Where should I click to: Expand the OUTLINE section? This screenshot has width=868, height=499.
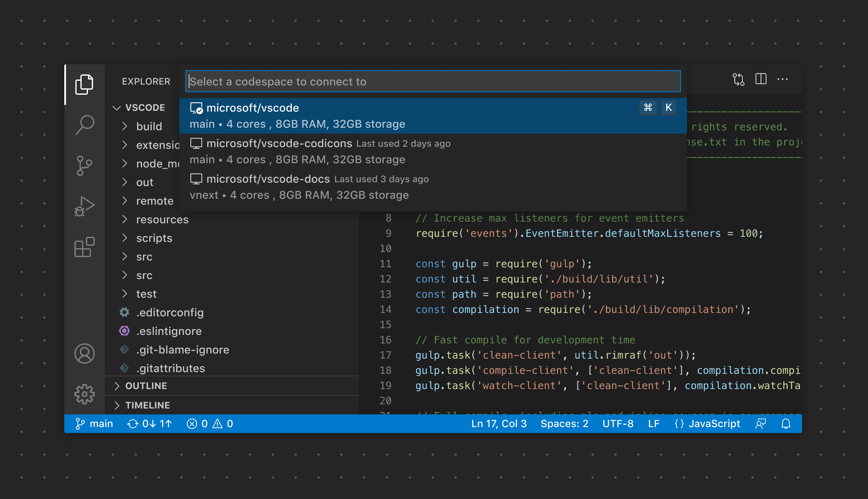coord(146,386)
